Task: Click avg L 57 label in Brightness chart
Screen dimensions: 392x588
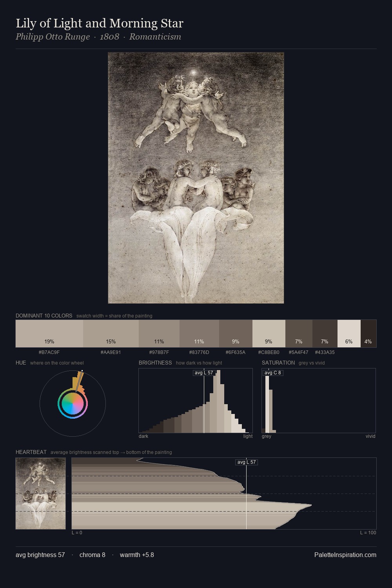Action: [204, 373]
